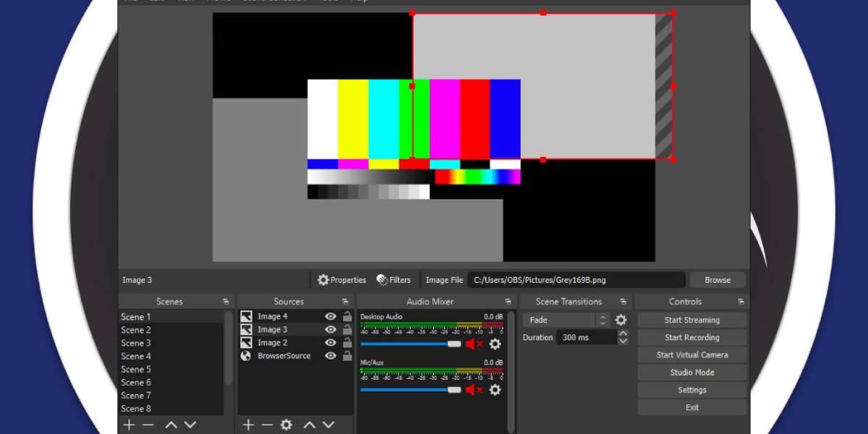Increase transition Duration with up arrow
Screen dimensions: 868x434
623,333
